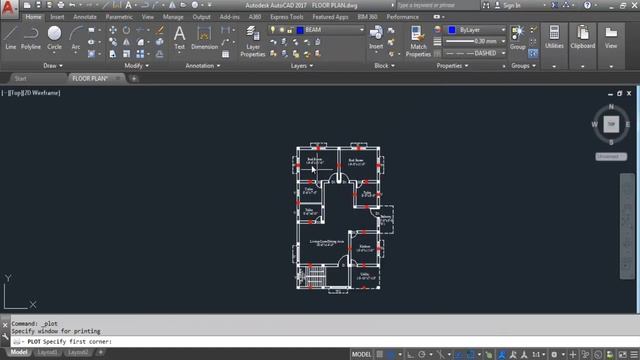Click the Offset tool in Modify panel
The width and height of the screenshot is (640, 360).
tap(160, 54)
